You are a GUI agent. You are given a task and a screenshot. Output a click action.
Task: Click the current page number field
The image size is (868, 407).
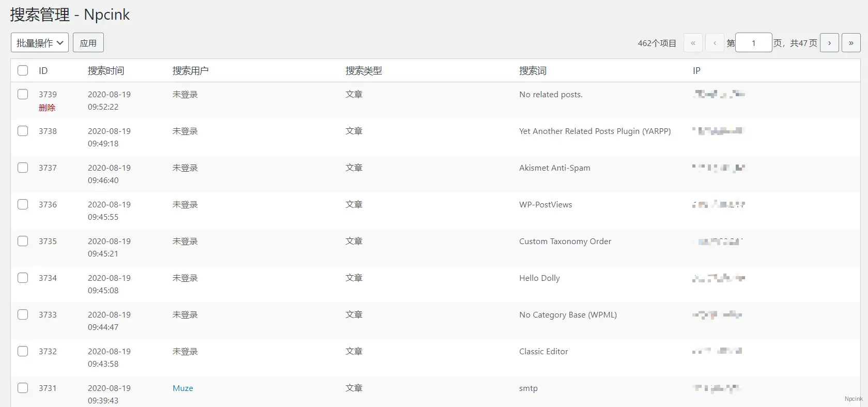coord(753,43)
